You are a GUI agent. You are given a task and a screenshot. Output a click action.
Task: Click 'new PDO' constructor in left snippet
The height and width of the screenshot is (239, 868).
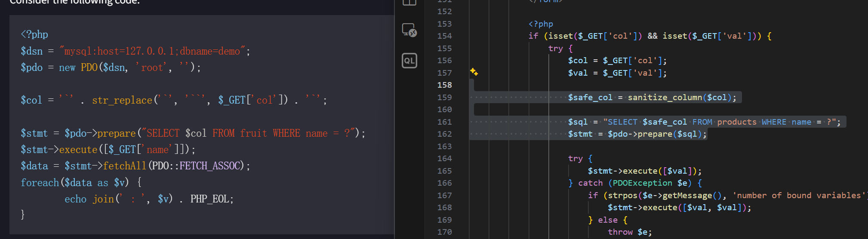(78, 67)
